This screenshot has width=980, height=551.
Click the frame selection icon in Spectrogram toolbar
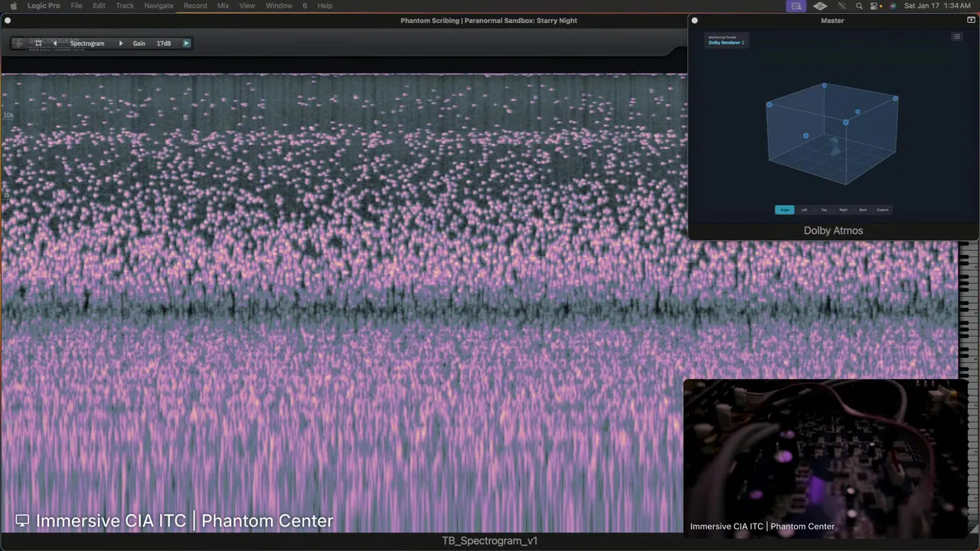38,44
